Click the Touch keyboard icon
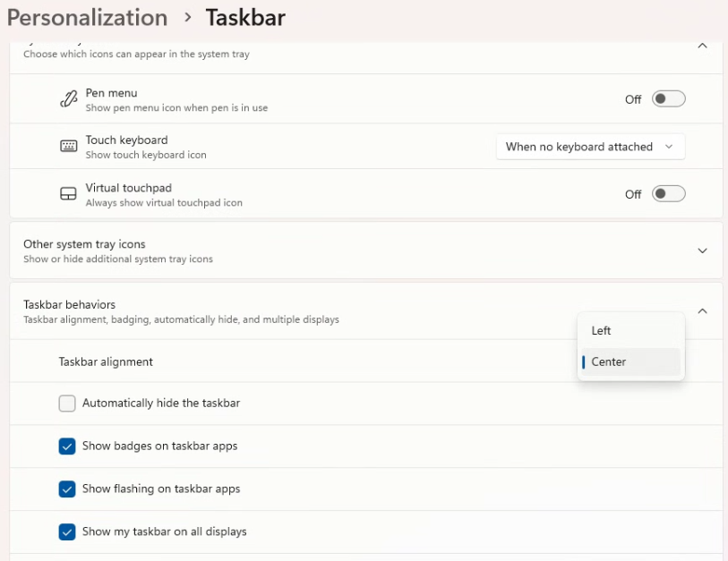Screen dimensions: 728x561 [x=69, y=147]
